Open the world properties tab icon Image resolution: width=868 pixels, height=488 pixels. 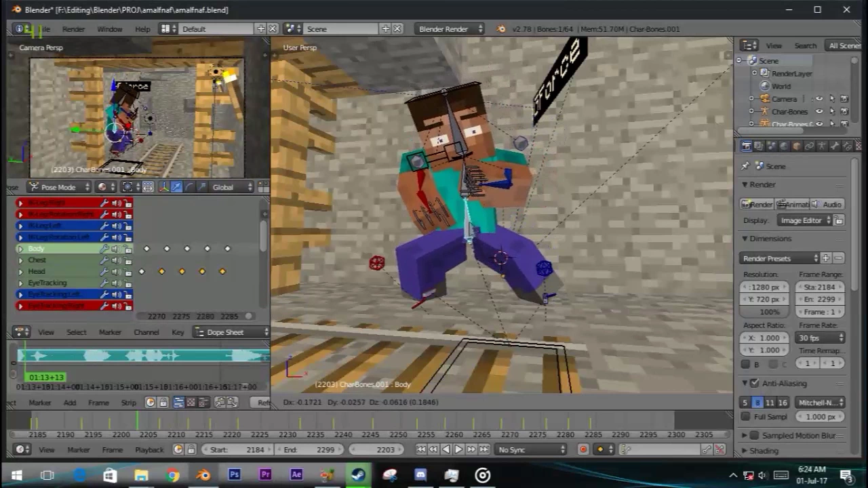(x=784, y=146)
